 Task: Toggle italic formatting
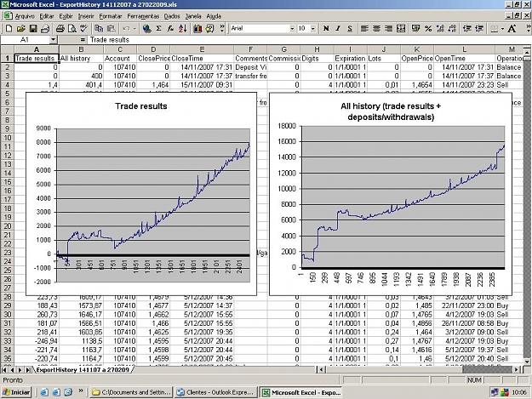(338, 28)
